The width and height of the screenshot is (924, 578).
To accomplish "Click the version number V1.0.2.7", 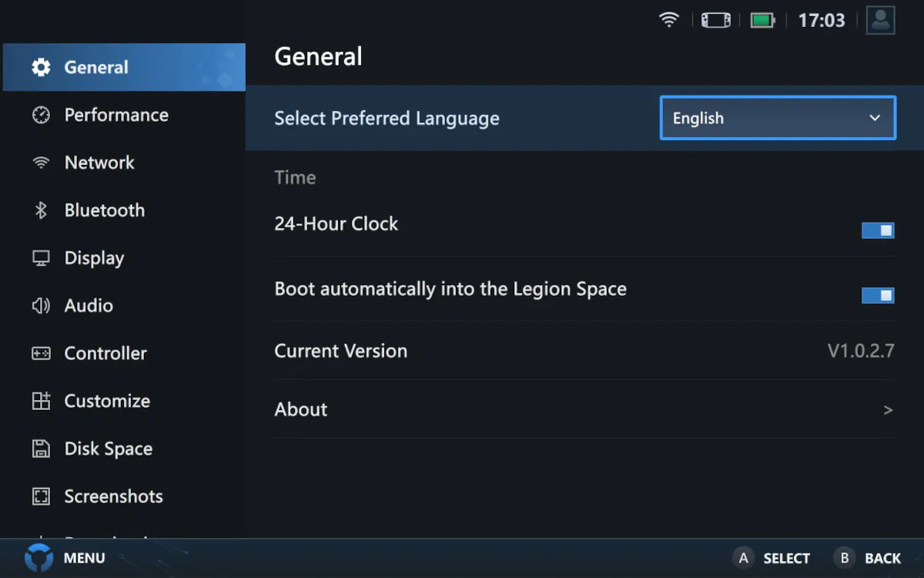I will click(861, 351).
